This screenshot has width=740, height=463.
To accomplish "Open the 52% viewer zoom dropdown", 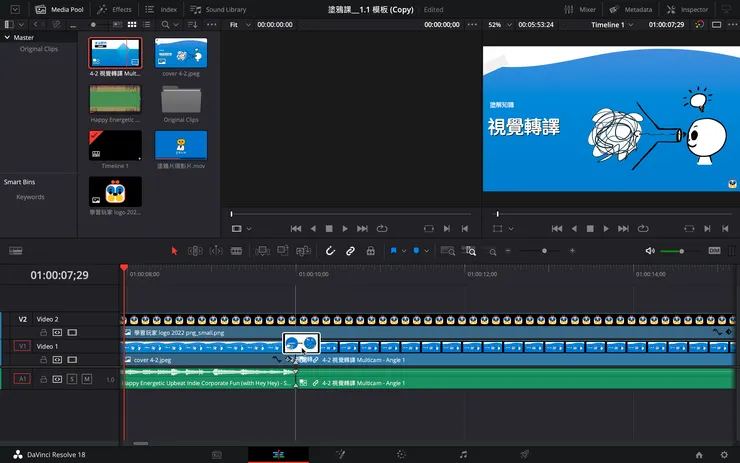I will 499,24.
